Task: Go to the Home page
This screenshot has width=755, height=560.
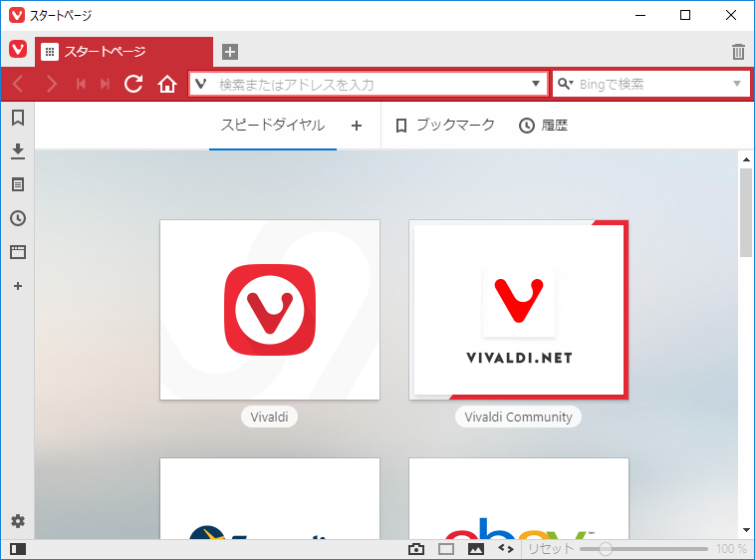Action: 167,85
